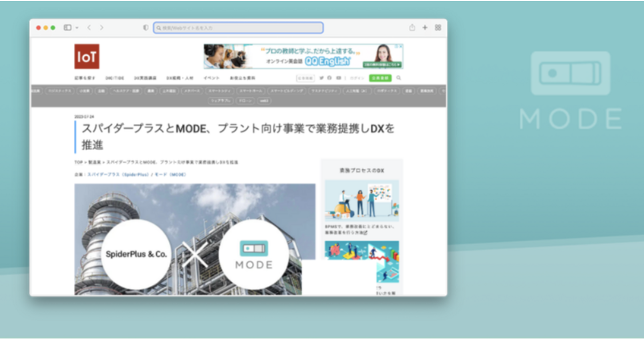Click the site search magnifier icon

point(399,78)
